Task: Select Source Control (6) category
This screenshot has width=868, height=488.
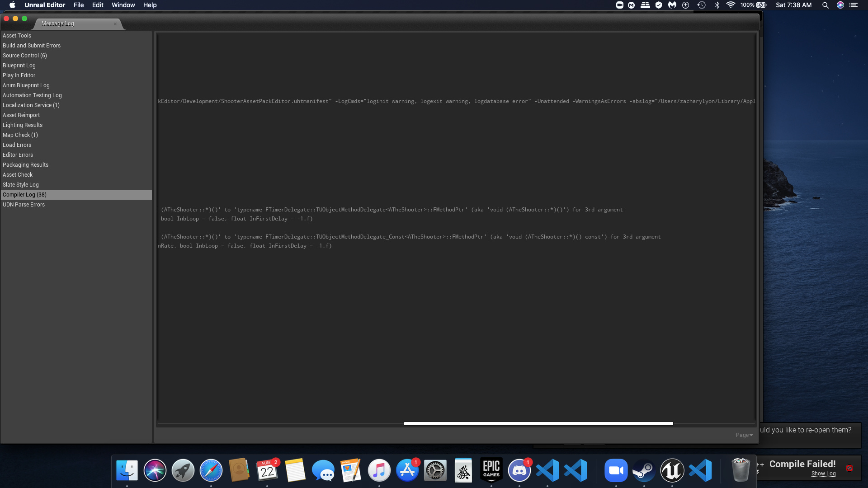Action: point(24,56)
